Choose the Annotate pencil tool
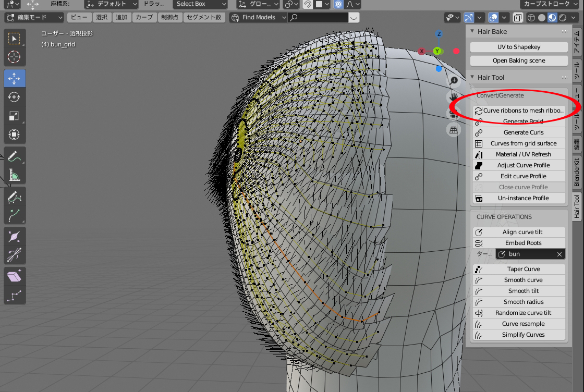This screenshot has width=584, height=392. click(x=15, y=156)
